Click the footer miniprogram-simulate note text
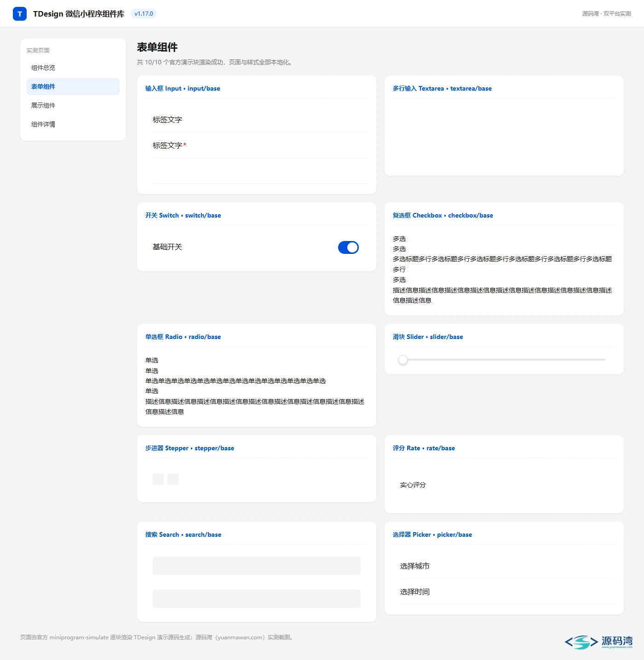Screen dimensions: 644x660 coord(156,637)
